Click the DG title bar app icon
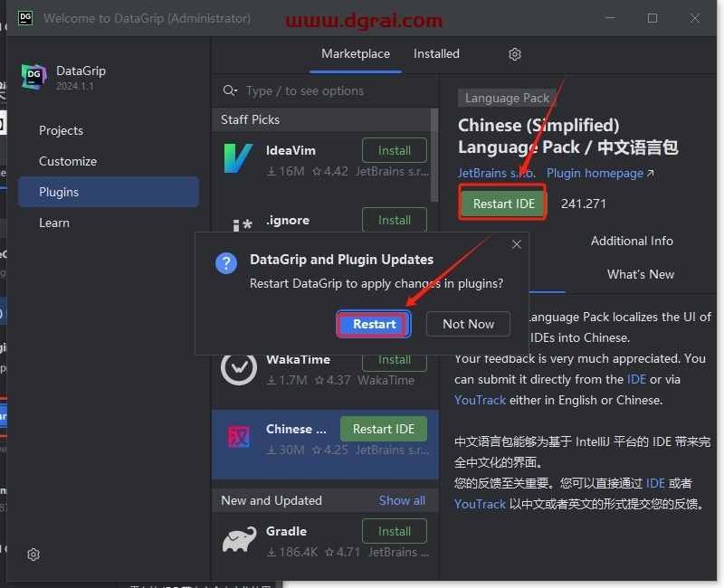The width and height of the screenshot is (724, 588). (x=25, y=18)
